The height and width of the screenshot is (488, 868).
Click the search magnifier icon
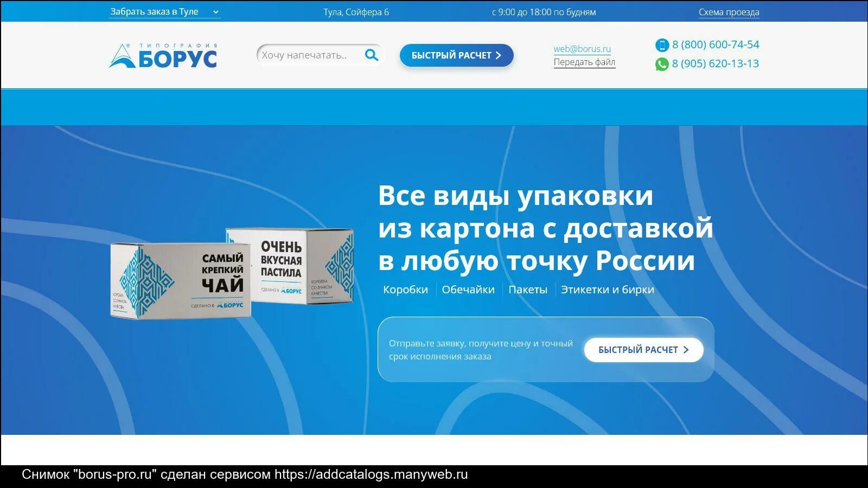tap(372, 55)
